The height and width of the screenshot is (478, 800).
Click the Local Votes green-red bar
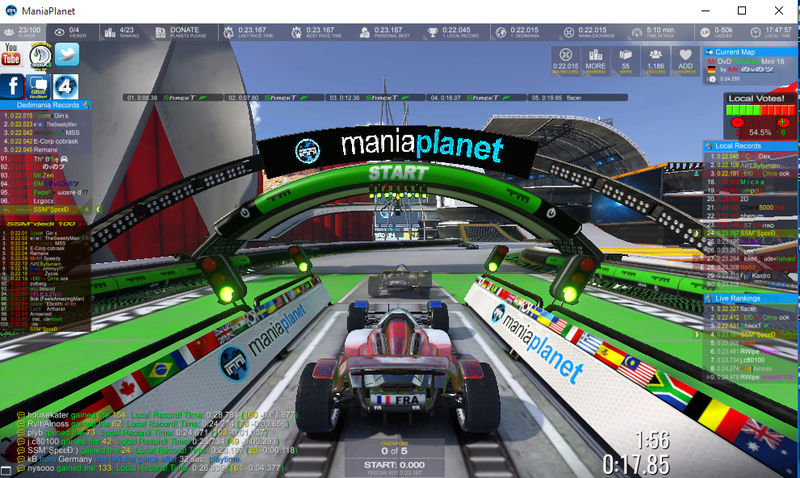pyautogui.click(x=760, y=110)
